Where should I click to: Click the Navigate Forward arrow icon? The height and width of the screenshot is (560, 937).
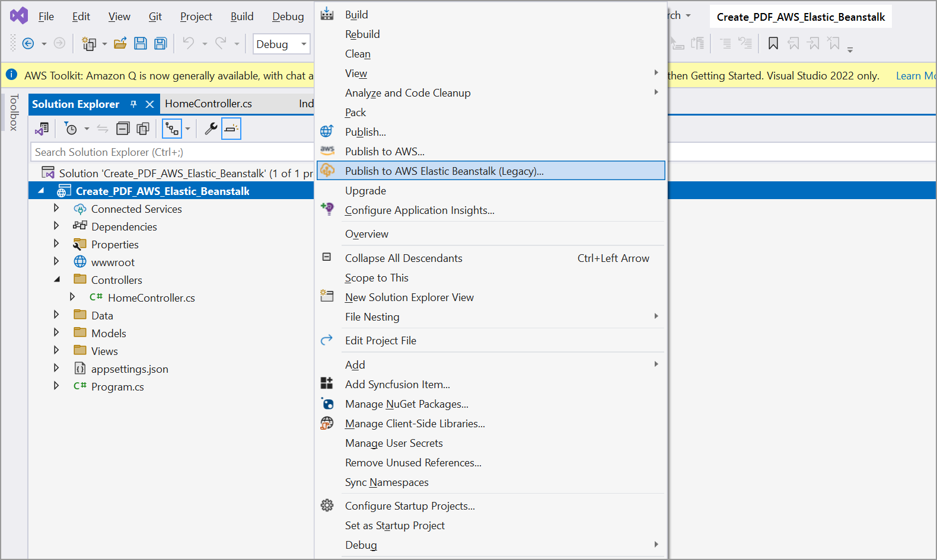pyautogui.click(x=59, y=43)
